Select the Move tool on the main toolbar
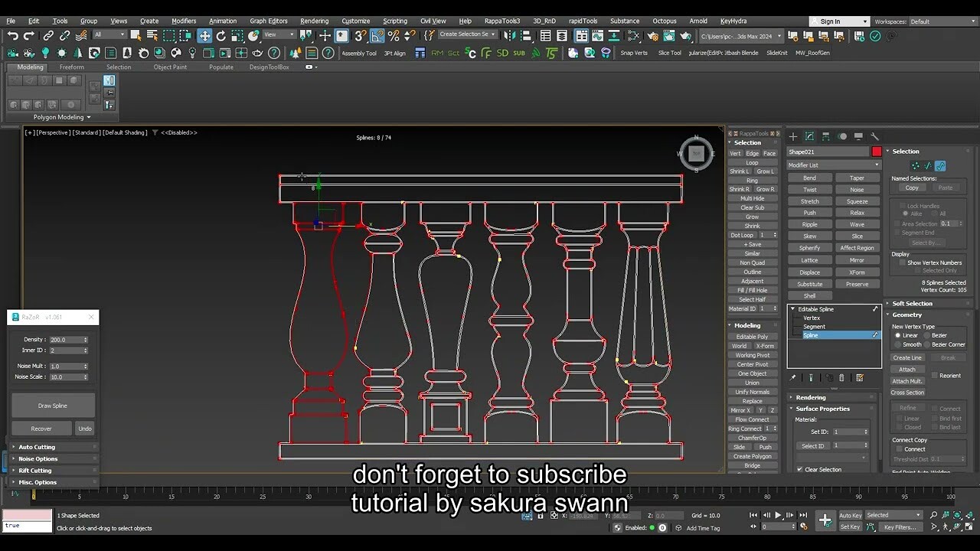This screenshot has height=551, width=980. (x=204, y=36)
